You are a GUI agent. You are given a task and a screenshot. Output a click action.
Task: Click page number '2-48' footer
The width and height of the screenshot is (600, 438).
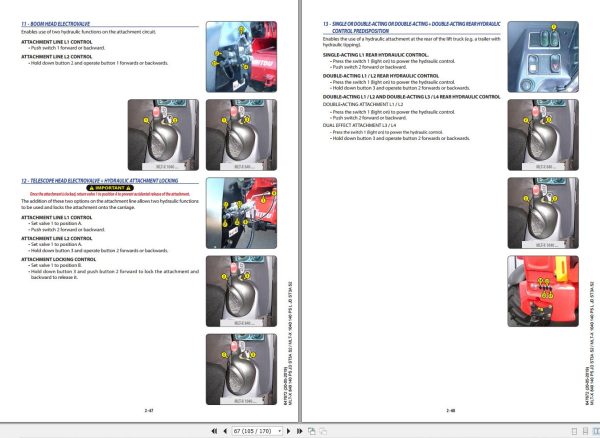pyautogui.click(x=451, y=410)
